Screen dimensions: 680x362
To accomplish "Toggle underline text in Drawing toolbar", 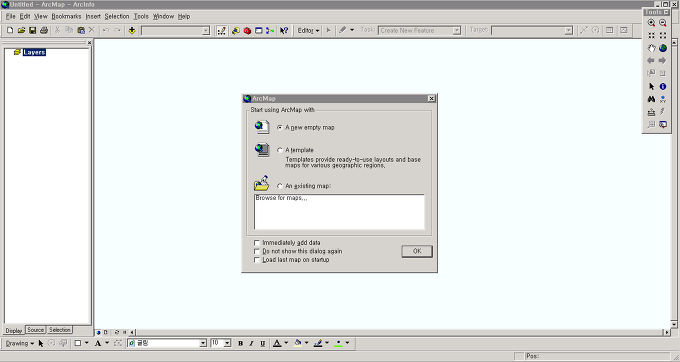I will [262, 343].
